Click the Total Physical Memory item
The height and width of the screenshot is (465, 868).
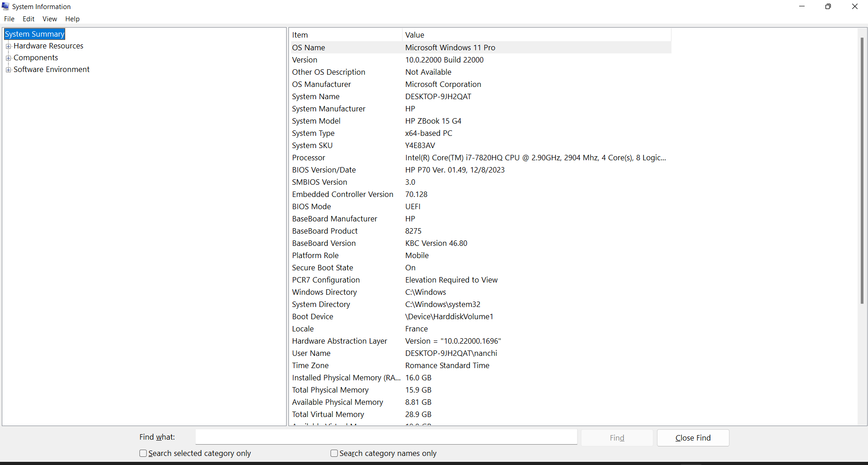(x=330, y=390)
